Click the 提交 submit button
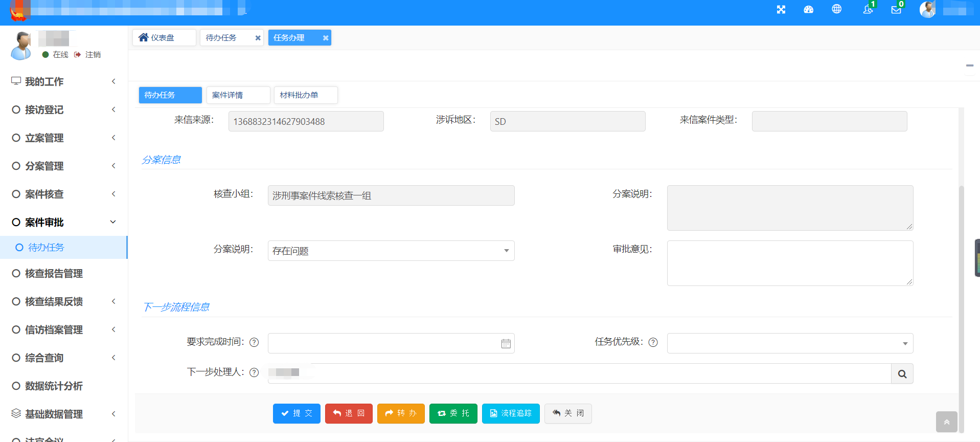980x442 pixels. 297,413
